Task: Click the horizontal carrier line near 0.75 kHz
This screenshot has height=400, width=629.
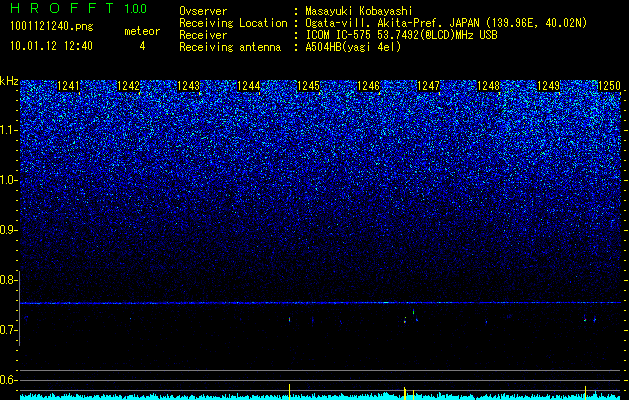Action: pyautogui.click(x=321, y=303)
